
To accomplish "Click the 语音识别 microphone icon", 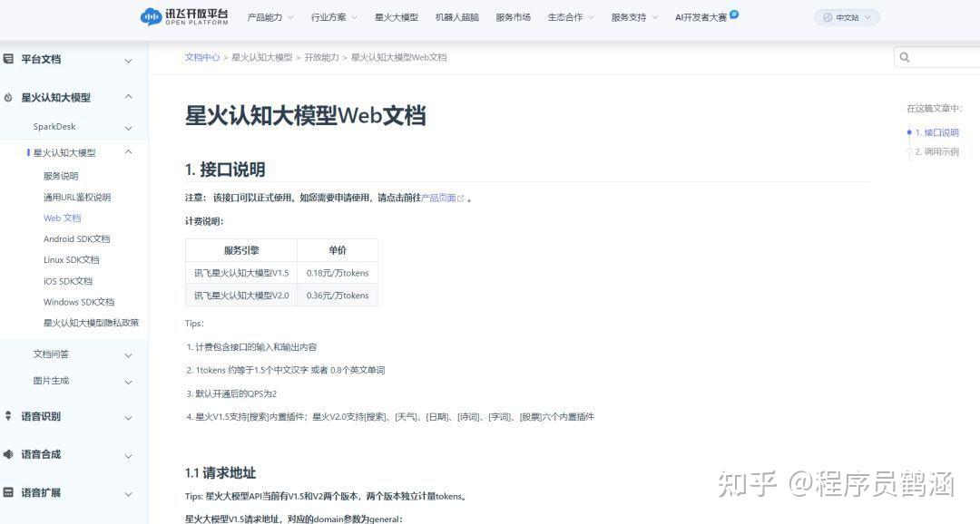I will 8,416.
